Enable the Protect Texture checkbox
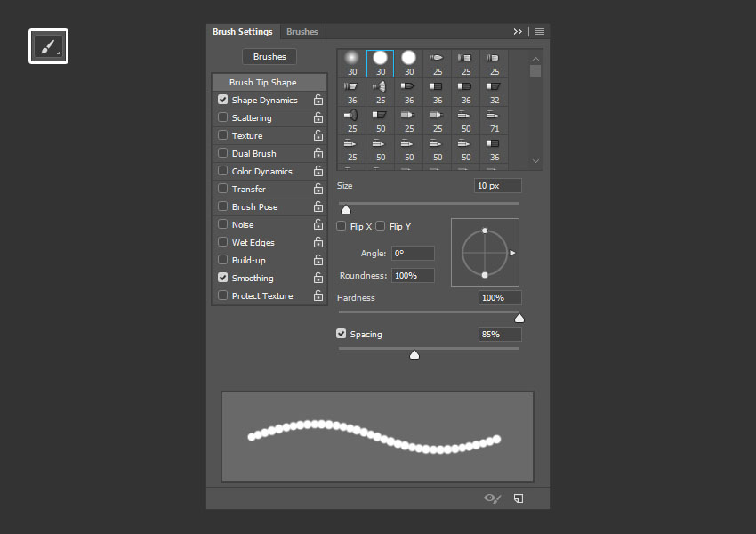This screenshot has width=756, height=534. [222, 295]
